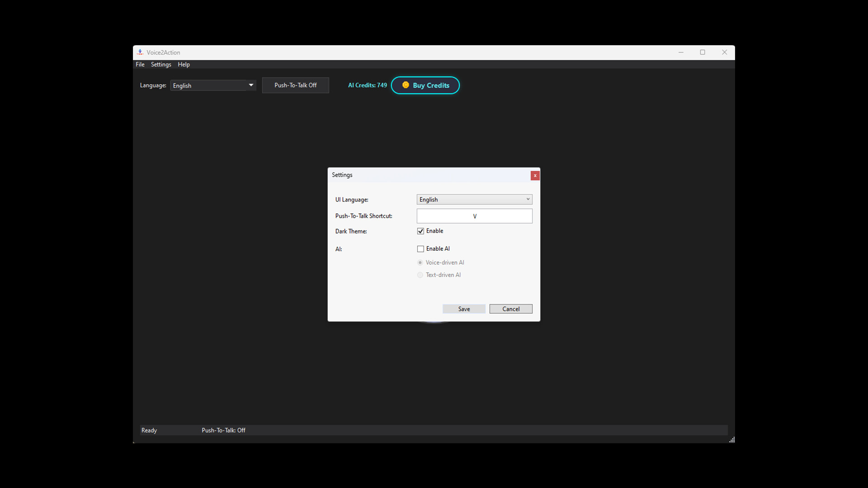The height and width of the screenshot is (488, 868).
Task: Click the Push-To-Talk Off button
Action: click(295, 85)
